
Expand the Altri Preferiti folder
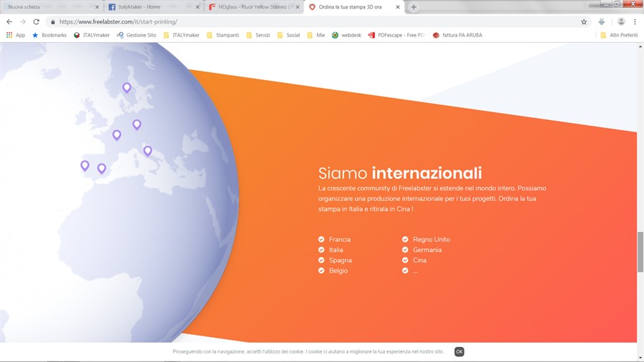point(619,35)
